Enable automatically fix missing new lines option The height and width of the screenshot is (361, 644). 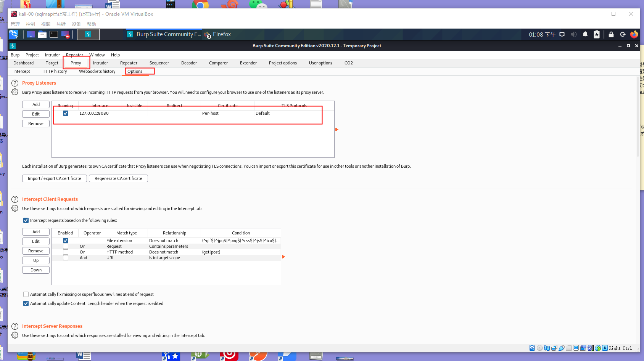click(x=26, y=294)
